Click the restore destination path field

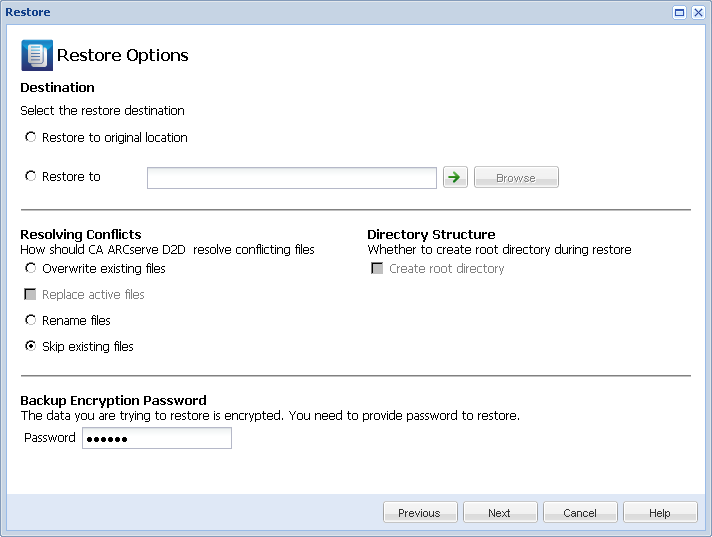point(291,178)
